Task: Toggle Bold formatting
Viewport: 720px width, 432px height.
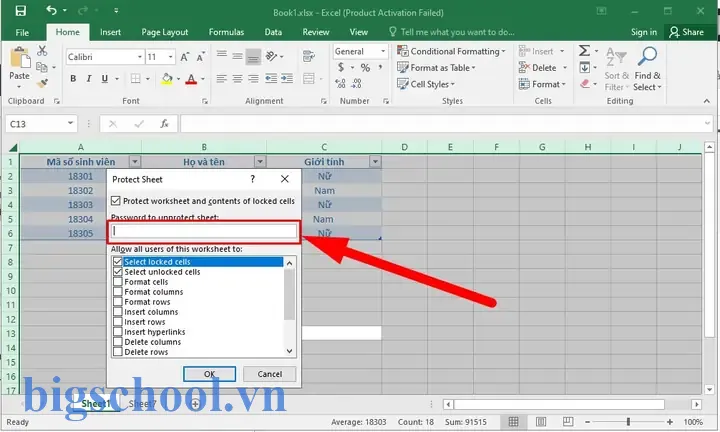Action: click(x=73, y=79)
